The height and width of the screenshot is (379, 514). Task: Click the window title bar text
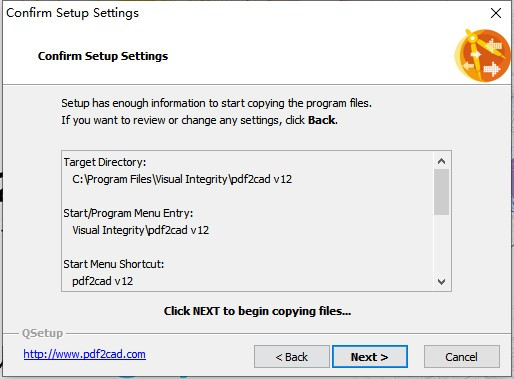tap(72, 13)
